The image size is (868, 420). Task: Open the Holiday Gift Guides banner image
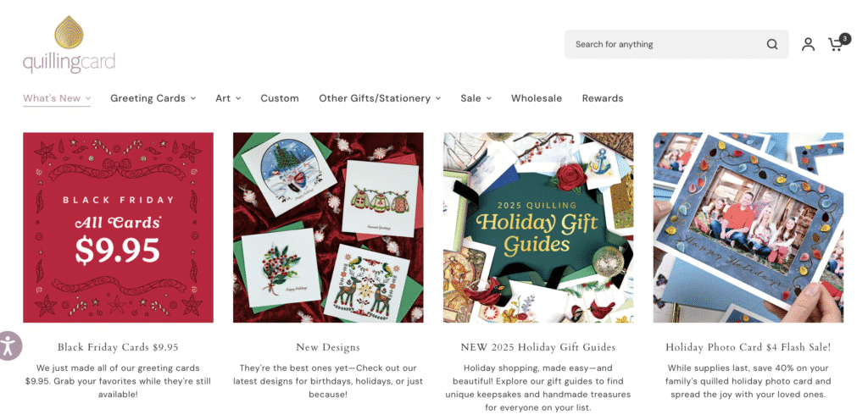point(538,227)
